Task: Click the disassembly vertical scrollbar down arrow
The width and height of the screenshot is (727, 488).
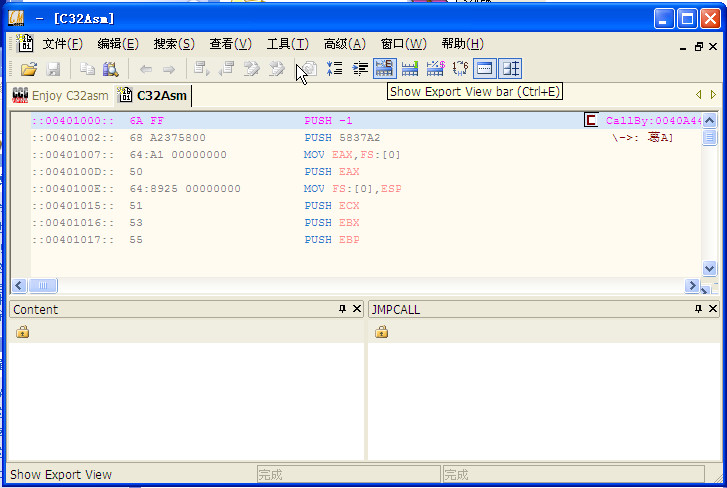Action: pos(709,268)
